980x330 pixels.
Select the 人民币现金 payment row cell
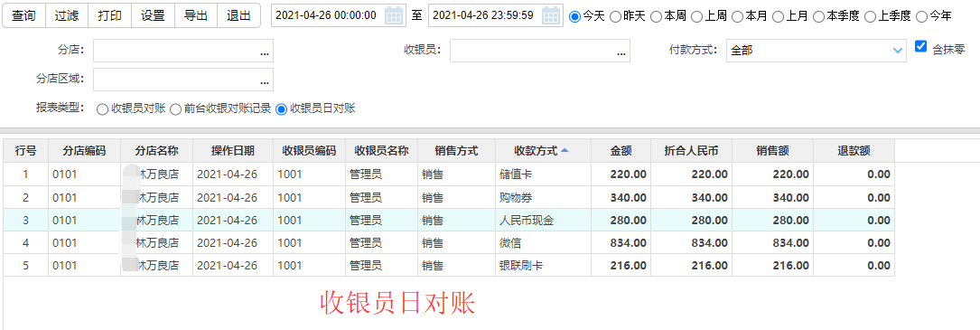coord(543,221)
